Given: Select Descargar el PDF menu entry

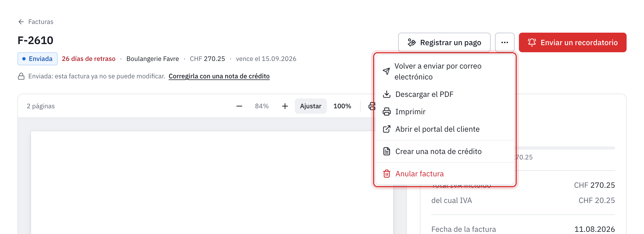Looking at the screenshot, I should pyautogui.click(x=445, y=94).
